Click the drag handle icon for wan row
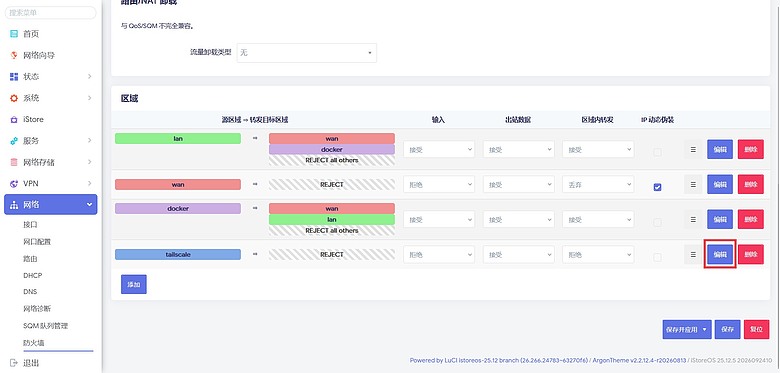This screenshot has width=780, height=373. click(x=693, y=185)
